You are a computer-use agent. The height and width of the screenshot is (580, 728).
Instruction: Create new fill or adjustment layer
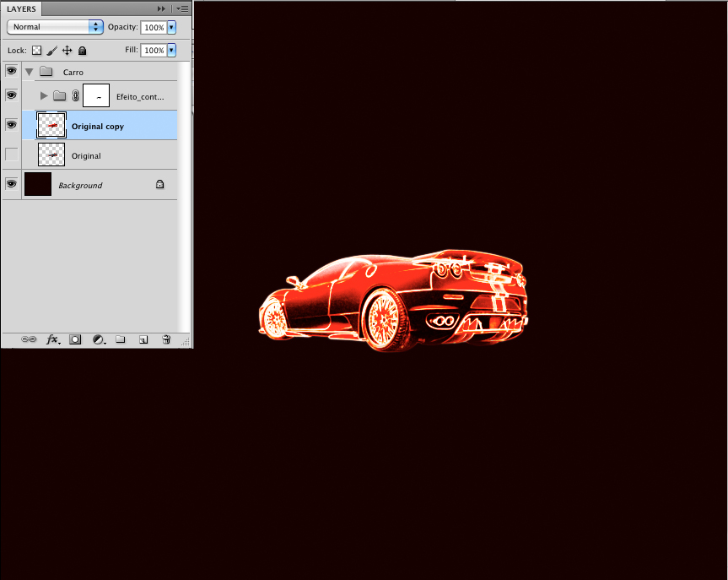(99, 339)
